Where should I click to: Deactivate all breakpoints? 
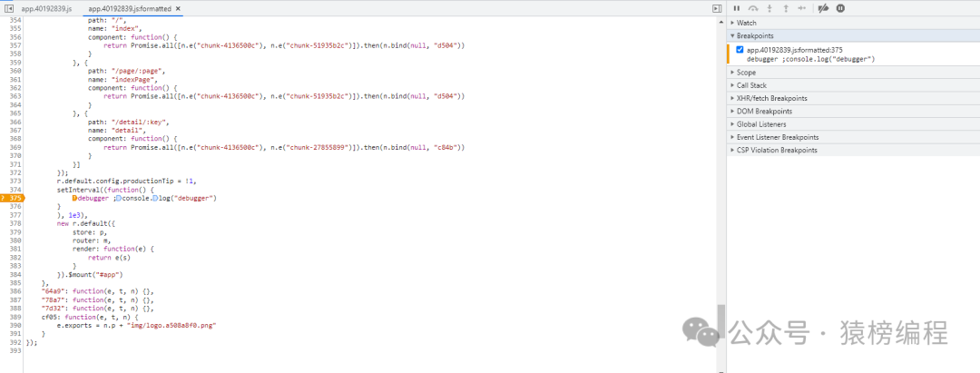(823, 8)
